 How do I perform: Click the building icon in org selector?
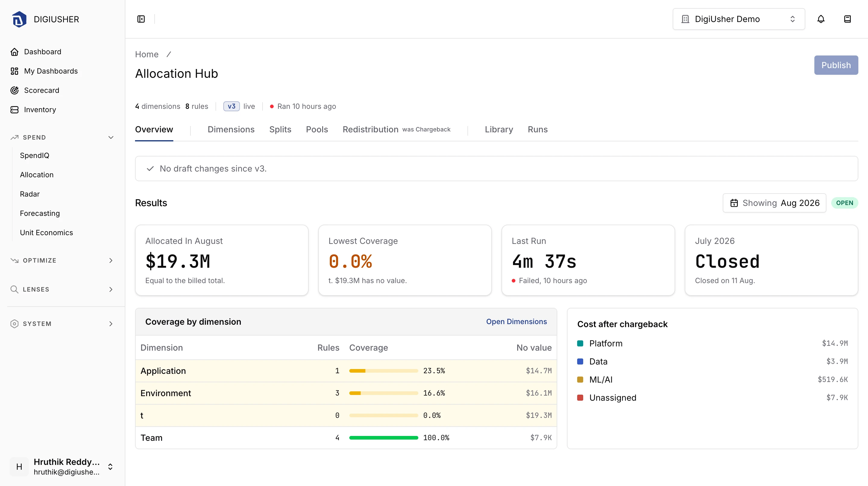pos(685,19)
